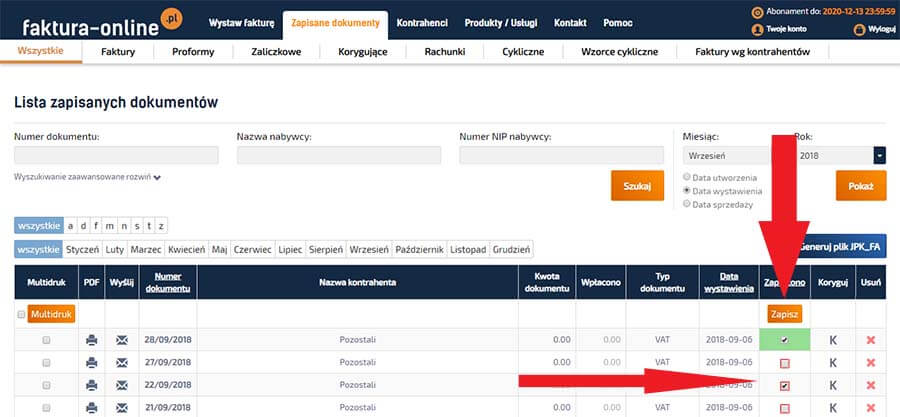
Task: Click Generuj plik JPK_FA button
Action: (x=840, y=247)
